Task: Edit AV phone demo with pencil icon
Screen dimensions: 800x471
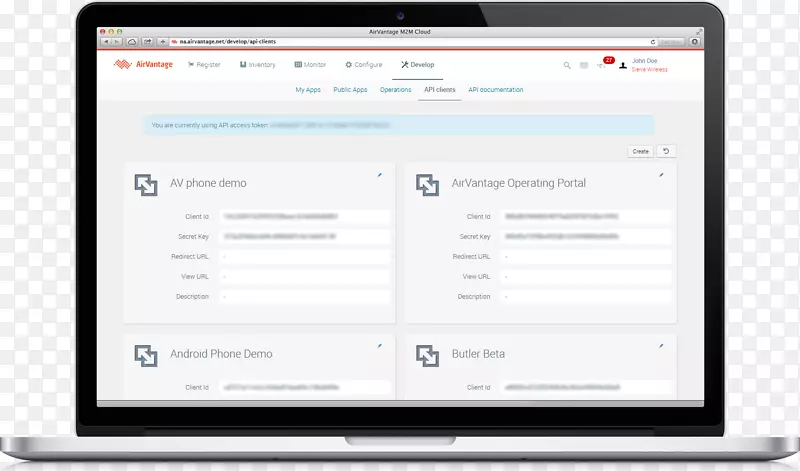Action: pos(380,175)
